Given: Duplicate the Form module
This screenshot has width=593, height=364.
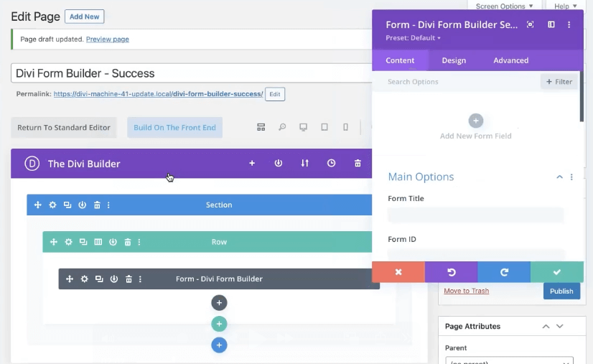Looking at the screenshot, I should 99,279.
